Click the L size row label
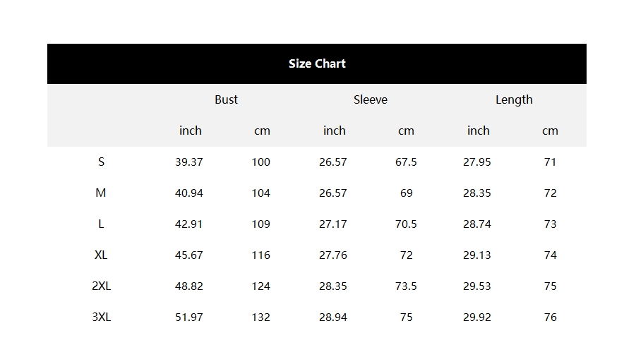This screenshot has width=636, height=364. pyautogui.click(x=101, y=224)
